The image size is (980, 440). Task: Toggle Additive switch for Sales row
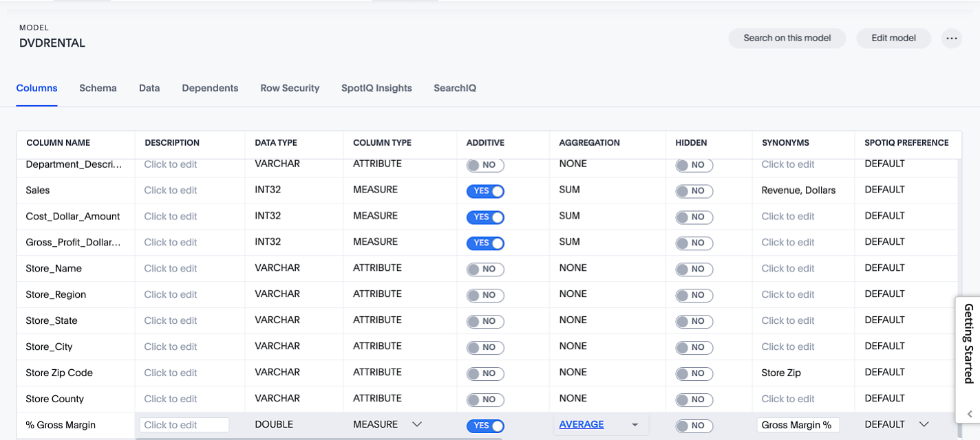click(485, 191)
